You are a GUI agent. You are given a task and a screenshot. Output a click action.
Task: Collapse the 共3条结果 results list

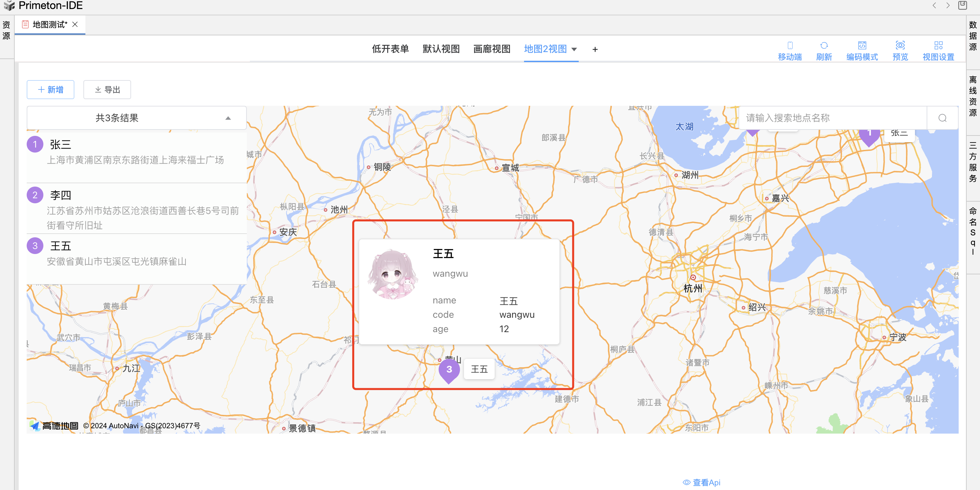(x=228, y=118)
